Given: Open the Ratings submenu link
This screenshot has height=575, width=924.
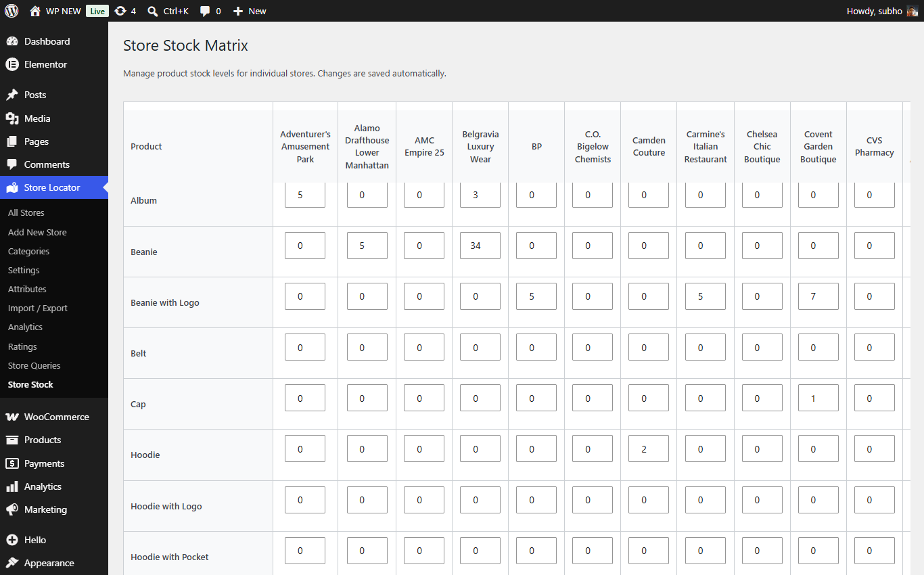Looking at the screenshot, I should pyautogui.click(x=22, y=346).
